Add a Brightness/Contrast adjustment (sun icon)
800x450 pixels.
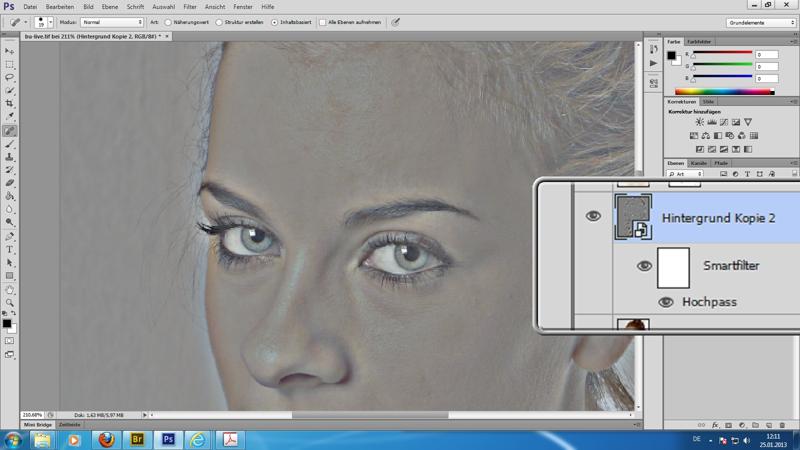(x=699, y=122)
